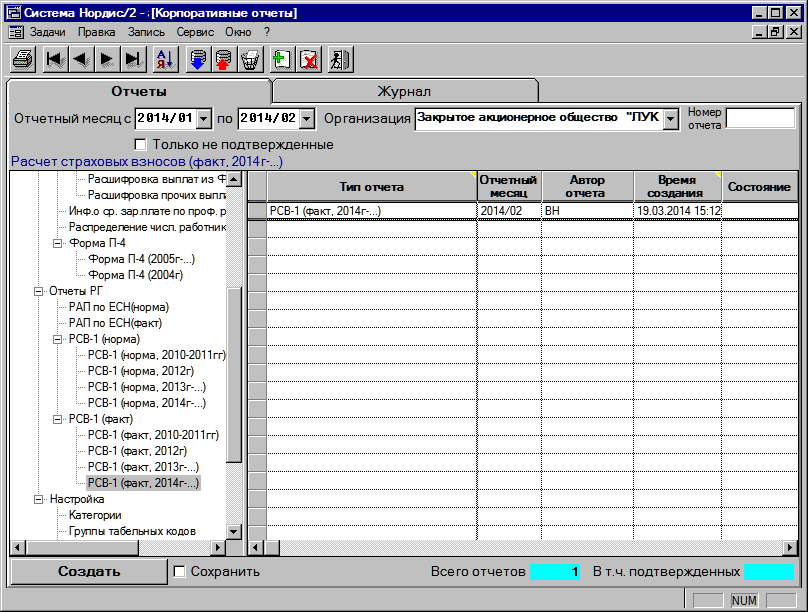Select the Отчеты tab
Image resolution: width=808 pixels, height=612 pixels.
coord(139,91)
